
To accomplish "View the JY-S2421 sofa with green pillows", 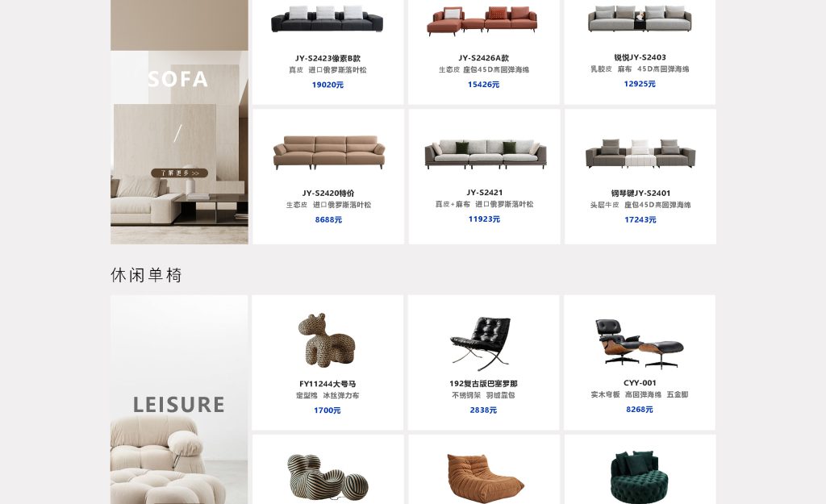I will [x=485, y=154].
